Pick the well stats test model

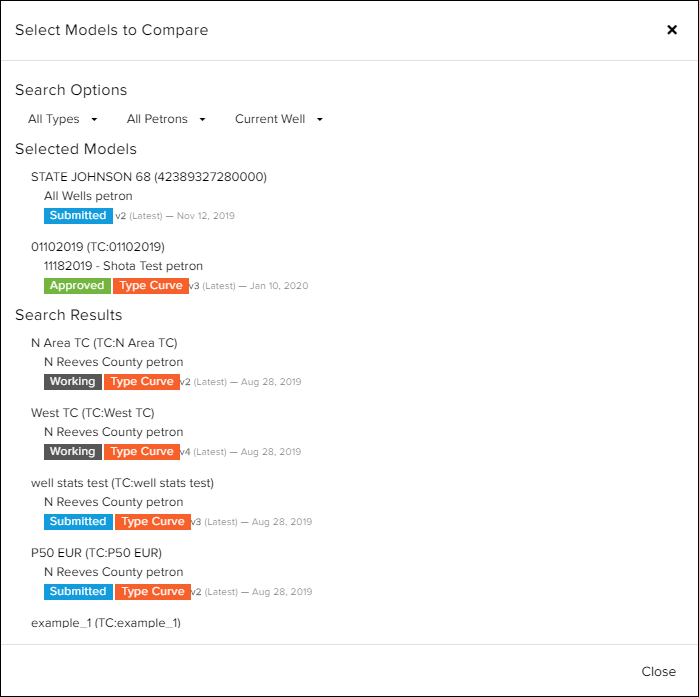(122, 483)
